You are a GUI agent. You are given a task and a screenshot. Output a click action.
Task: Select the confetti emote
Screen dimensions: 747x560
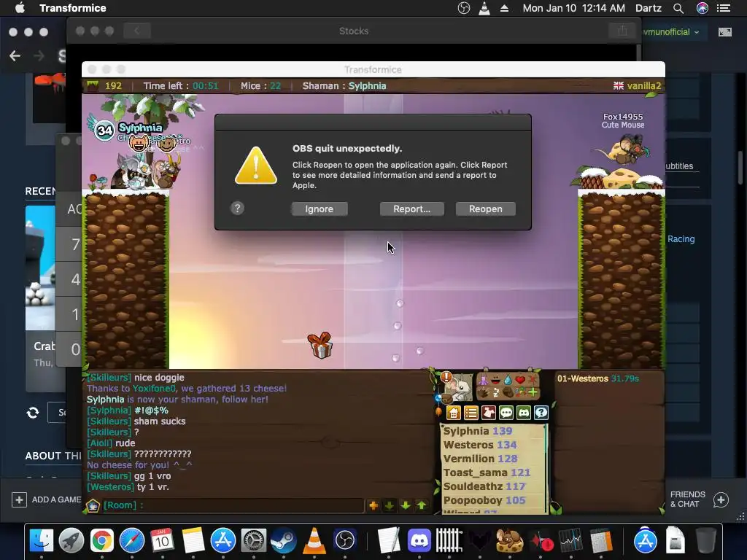click(x=520, y=392)
